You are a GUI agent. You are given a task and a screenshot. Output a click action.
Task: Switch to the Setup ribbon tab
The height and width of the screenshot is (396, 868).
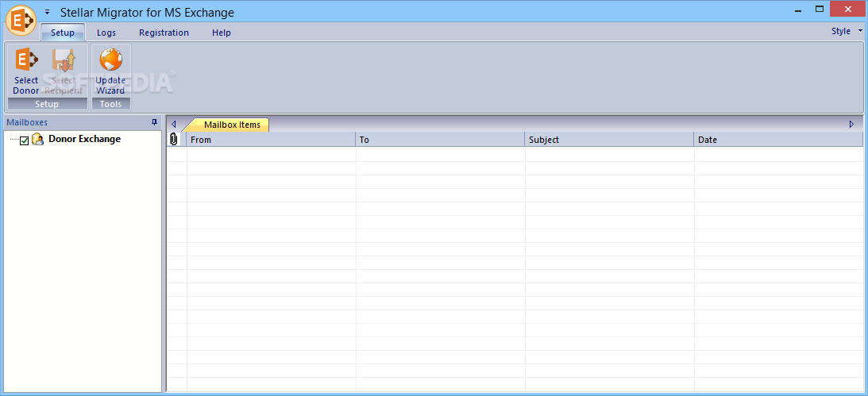[63, 33]
